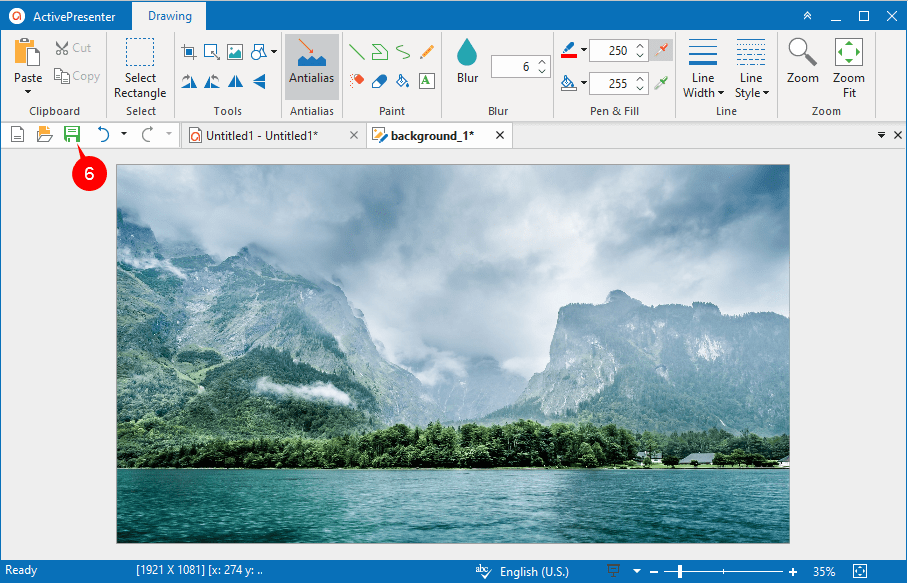Close the Untitled1 document tab
Image resolution: width=908 pixels, height=584 pixels.
(x=354, y=135)
